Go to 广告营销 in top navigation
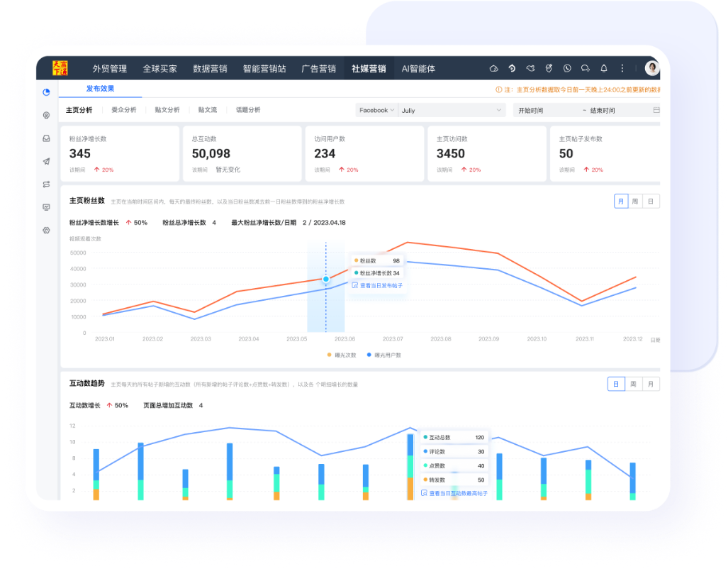The image size is (728, 569). coord(318,69)
